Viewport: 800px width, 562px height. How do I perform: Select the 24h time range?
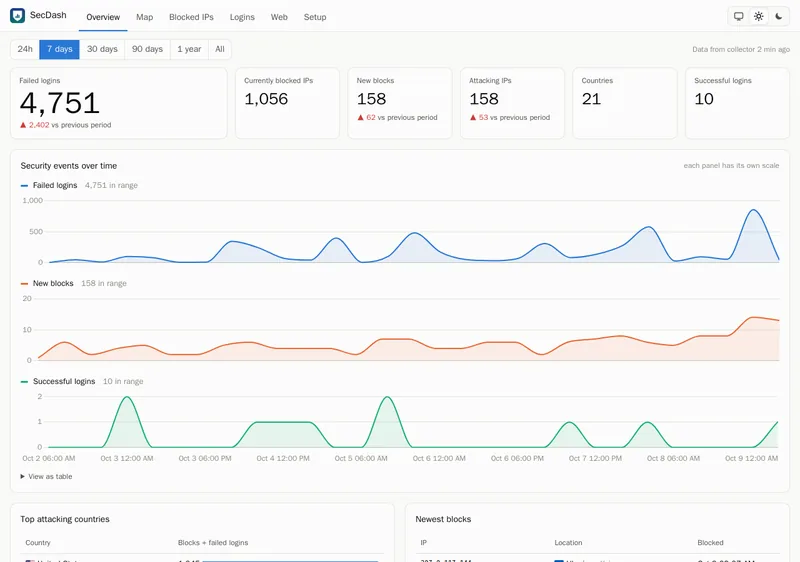tap(25, 49)
